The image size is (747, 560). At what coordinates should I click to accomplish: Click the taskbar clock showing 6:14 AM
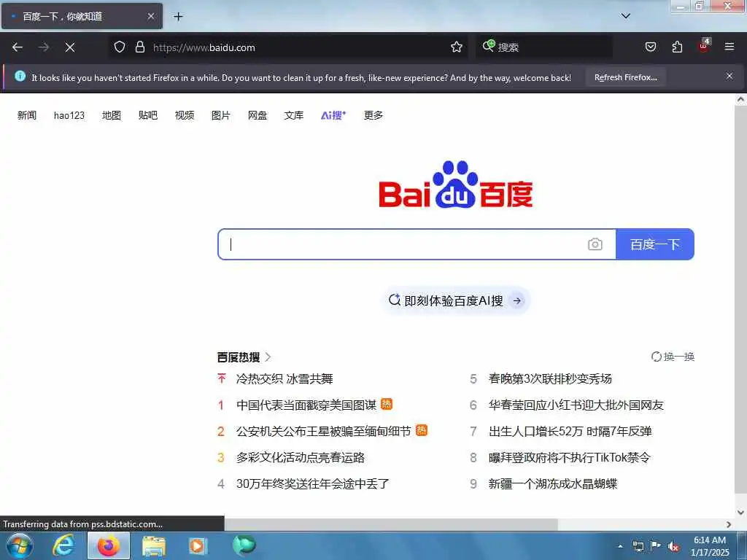[x=709, y=546]
